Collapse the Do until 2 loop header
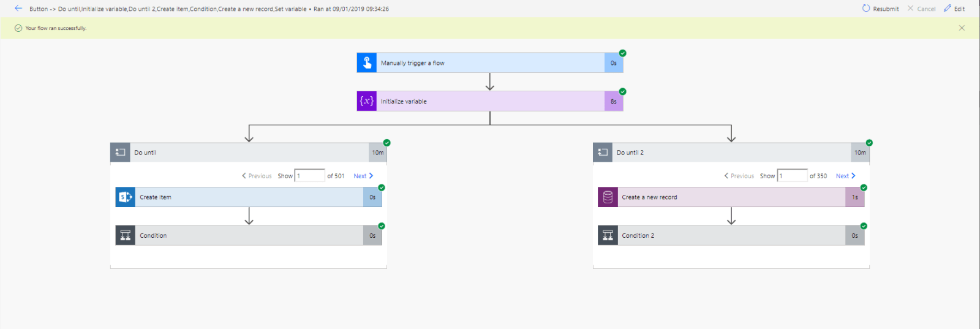The height and width of the screenshot is (329, 980). click(x=731, y=153)
